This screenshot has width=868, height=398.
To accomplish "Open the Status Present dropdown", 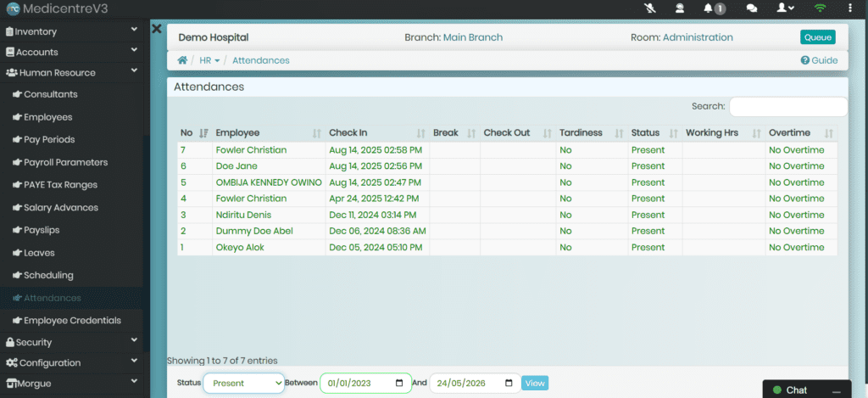I will 244,383.
